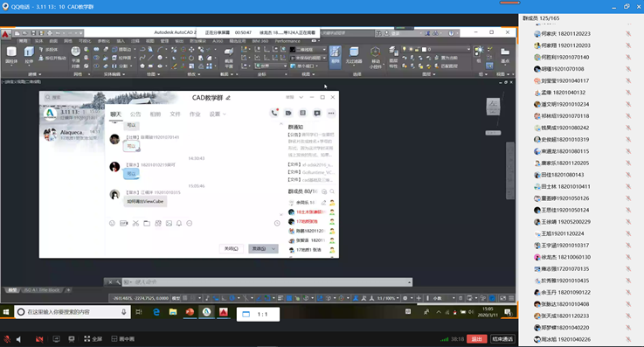Open the send-image icon in the chat toolbar
The width and height of the screenshot is (644, 347).
[x=169, y=224]
